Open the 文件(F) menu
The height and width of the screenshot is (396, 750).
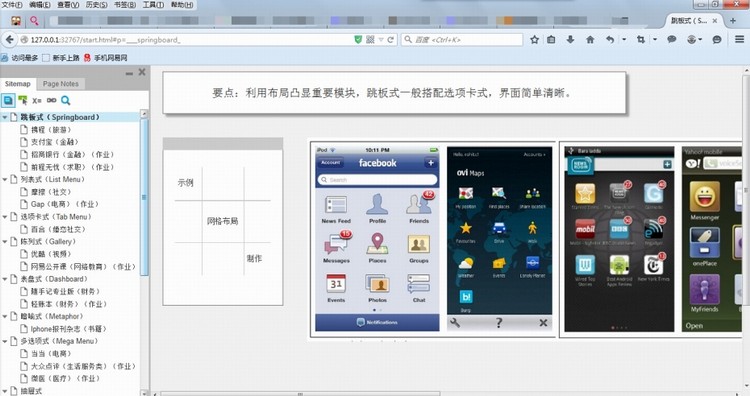click(x=12, y=4)
